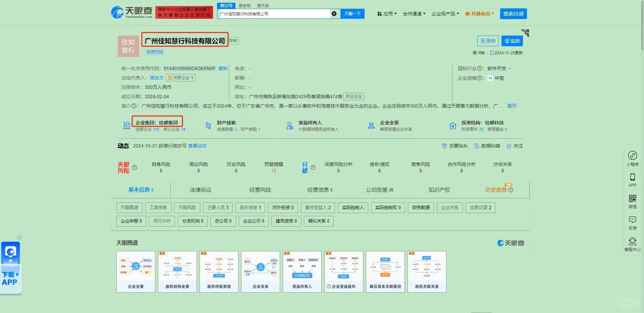The width and height of the screenshot is (644, 313).
Task: Open the investment institution icon
Action: pyautogui.click(x=453, y=126)
